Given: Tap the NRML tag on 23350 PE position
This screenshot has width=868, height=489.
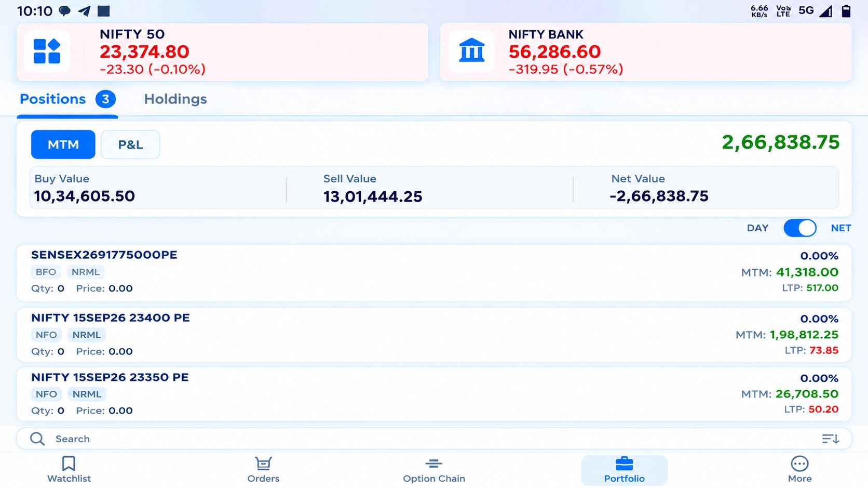Looking at the screenshot, I should click(x=87, y=394).
